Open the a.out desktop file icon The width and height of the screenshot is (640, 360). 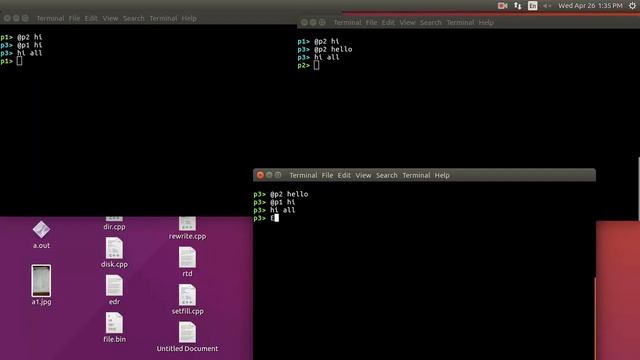41,230
